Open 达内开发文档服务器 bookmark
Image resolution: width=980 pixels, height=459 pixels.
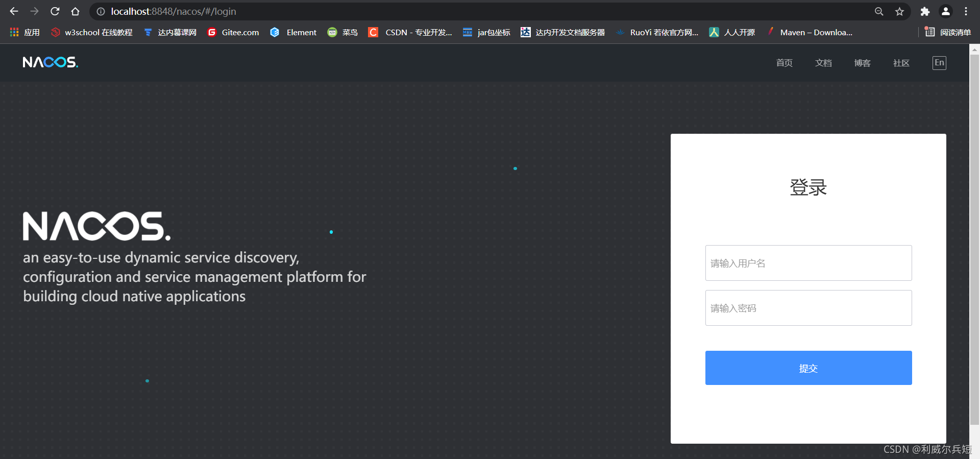pos(562,32)
